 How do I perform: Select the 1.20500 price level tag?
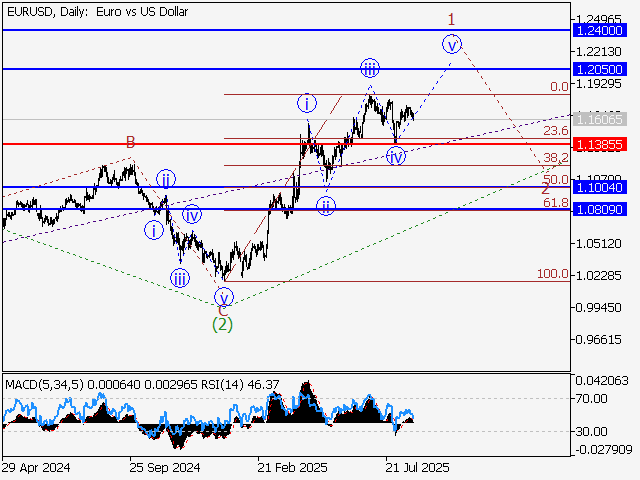[x=601, y=69]
